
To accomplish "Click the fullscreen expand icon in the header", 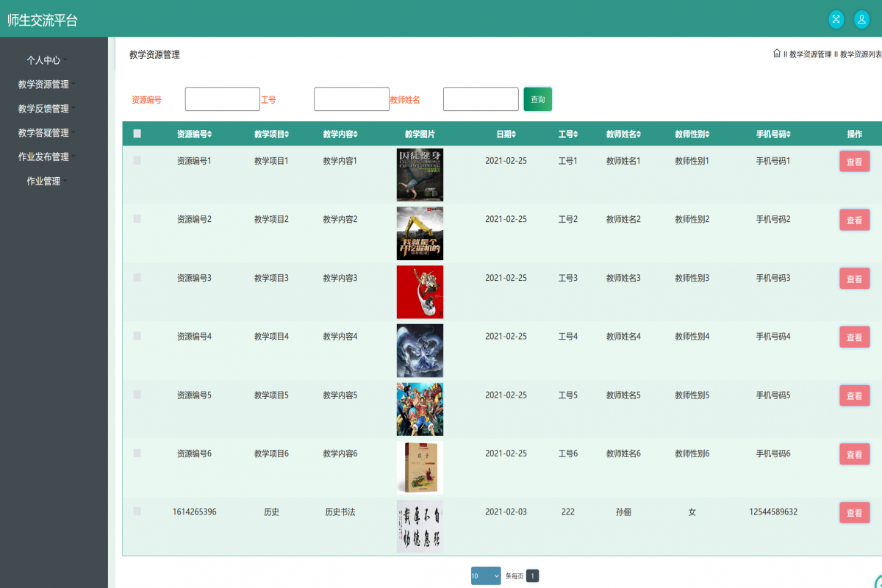I will (x=836, y=19).
